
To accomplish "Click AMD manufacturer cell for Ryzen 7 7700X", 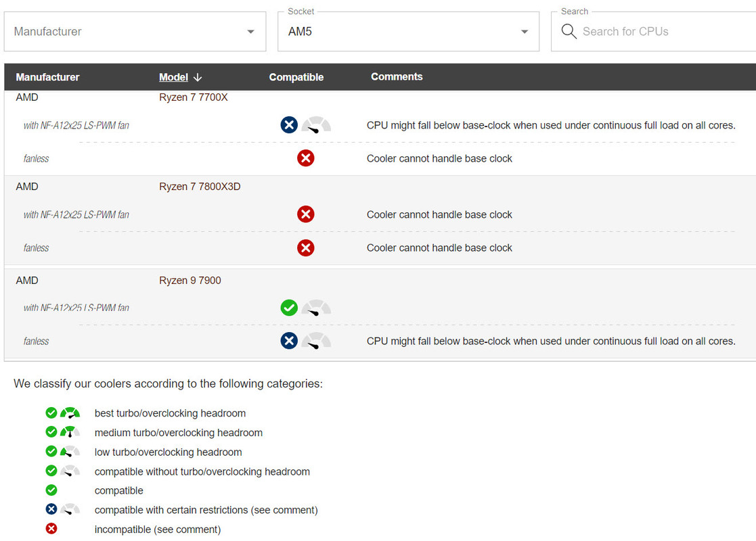I will (27, 97).
